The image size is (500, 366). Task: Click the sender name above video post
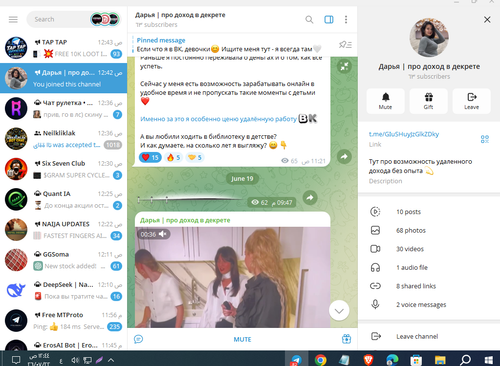point(185,220)
